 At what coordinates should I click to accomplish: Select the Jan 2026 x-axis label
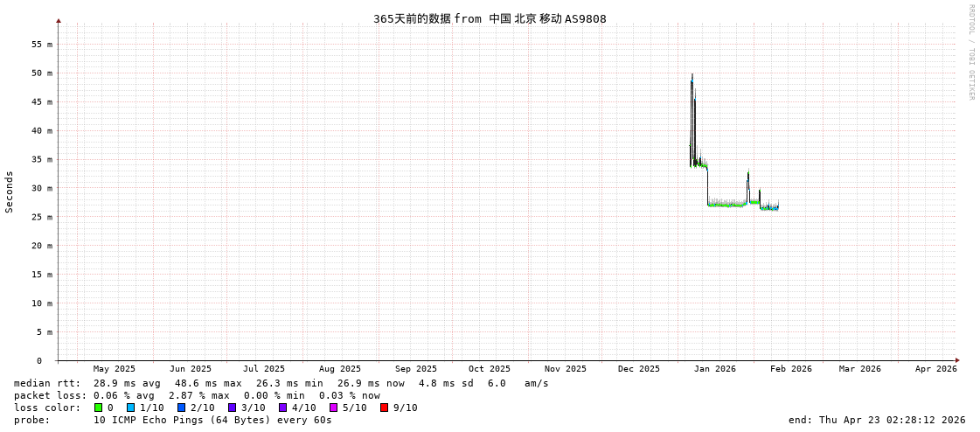click(x=714, y=369)
